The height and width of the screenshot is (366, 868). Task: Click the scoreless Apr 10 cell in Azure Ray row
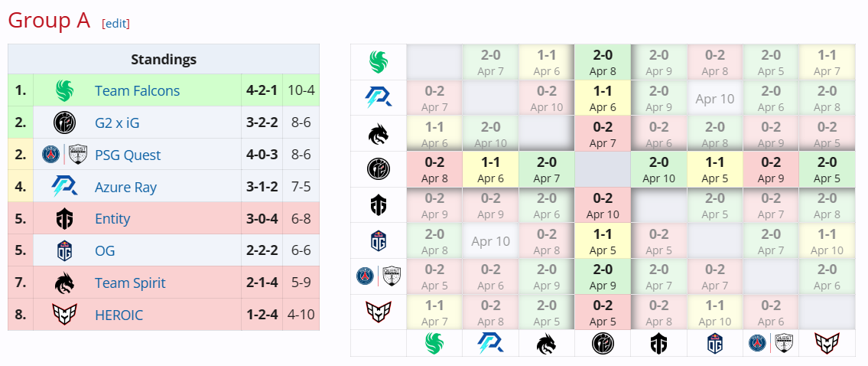click(714, 98)
